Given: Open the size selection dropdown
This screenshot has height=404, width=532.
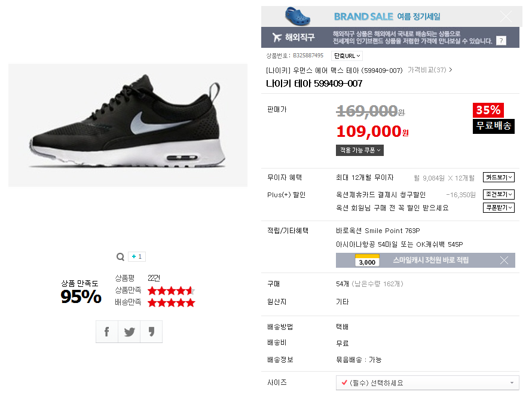Looking at the screenshot, I should coord(427,382).
